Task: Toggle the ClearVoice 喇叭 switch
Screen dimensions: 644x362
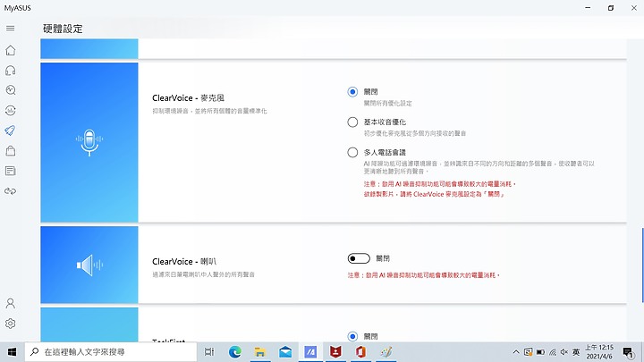Action: 359,258
